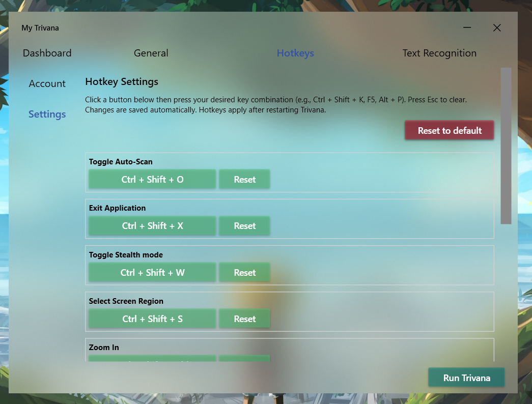Open the Account section in sidebar
This screenshot has width=532, height=404.
(47, 83)
